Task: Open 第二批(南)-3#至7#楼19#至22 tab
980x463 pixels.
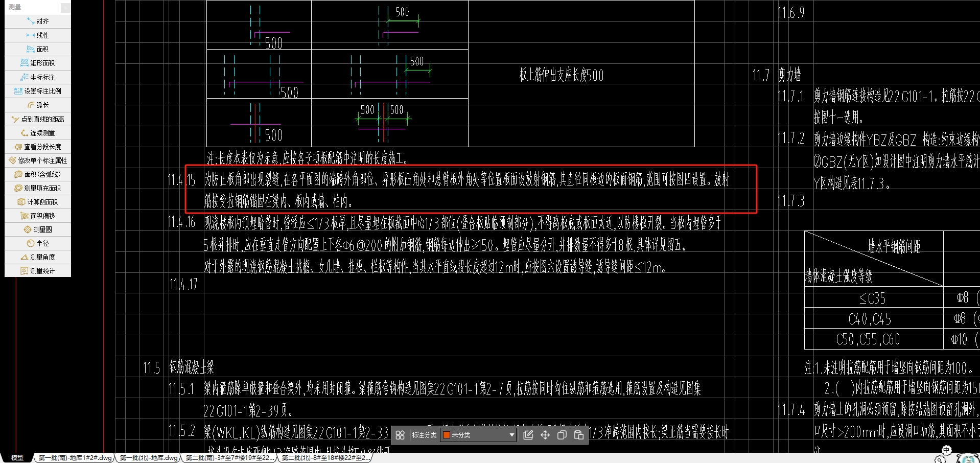Action: coord(230,458)
